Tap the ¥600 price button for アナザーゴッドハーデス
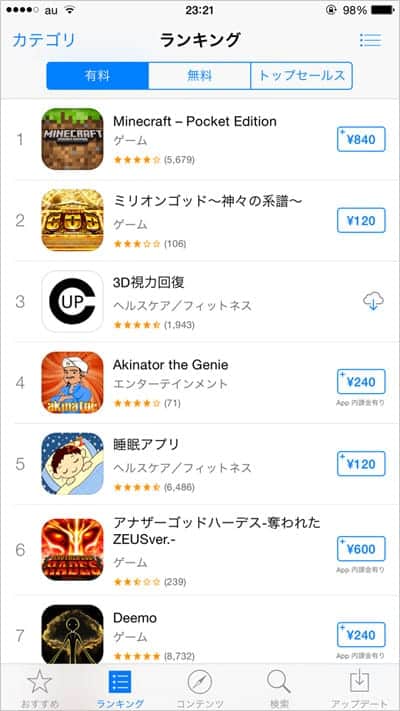400x711 pixels. [x=361, y=549]
